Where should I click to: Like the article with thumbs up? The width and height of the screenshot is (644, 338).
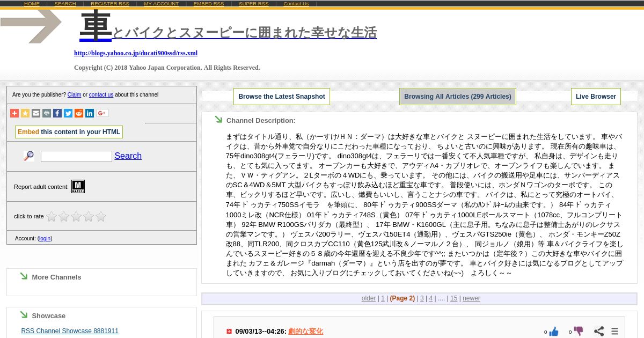(554, 332)
